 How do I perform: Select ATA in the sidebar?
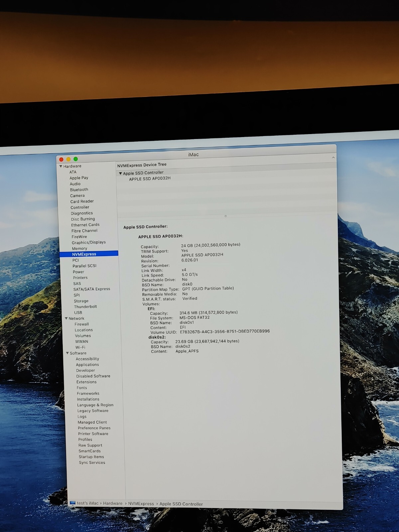click(73, 172)
